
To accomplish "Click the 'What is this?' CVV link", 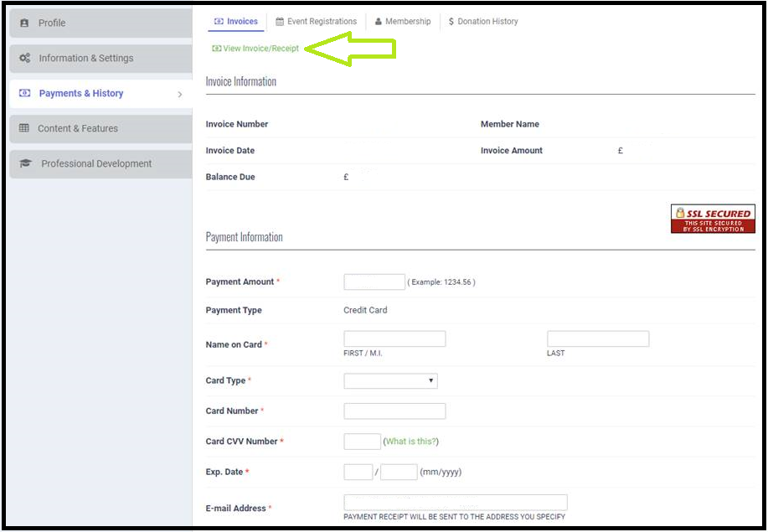I will point(411,442).
